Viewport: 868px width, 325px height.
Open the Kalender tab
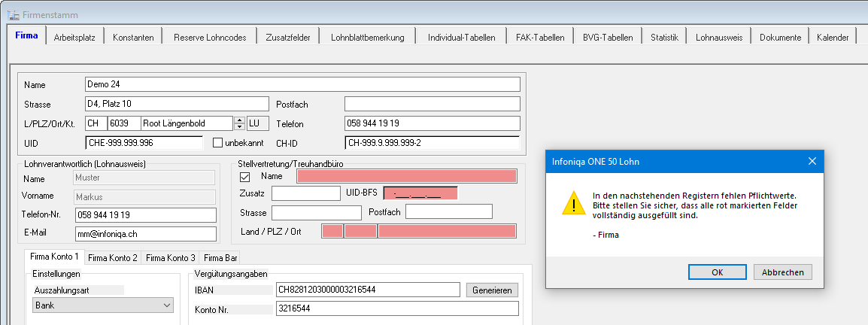tap(832, 38)
